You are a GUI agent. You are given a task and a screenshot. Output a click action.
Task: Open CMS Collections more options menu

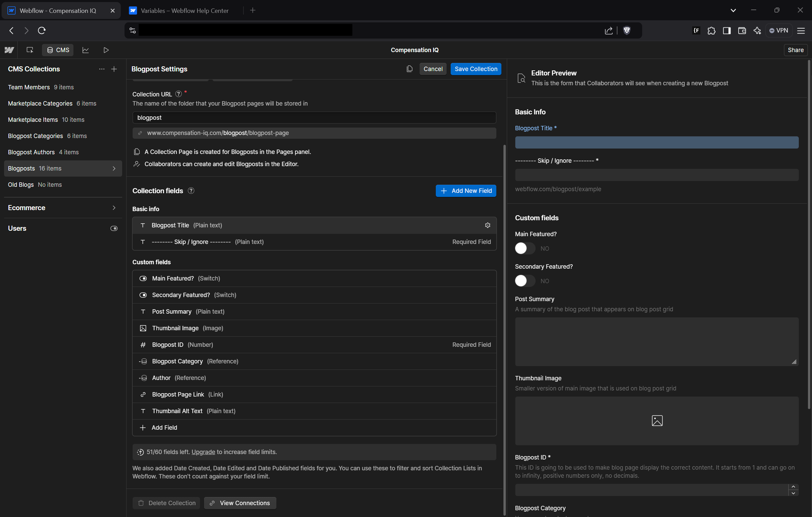101,69
